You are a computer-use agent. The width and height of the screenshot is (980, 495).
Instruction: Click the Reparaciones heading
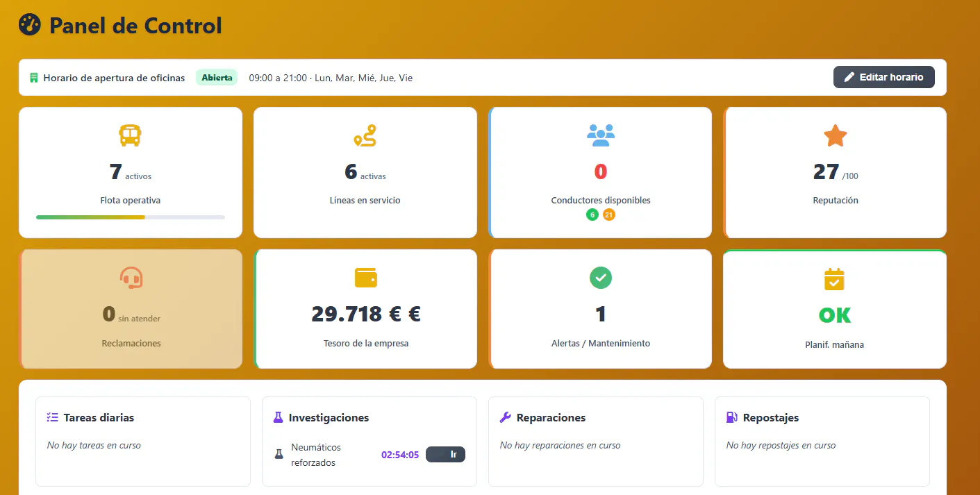[551, 418]
